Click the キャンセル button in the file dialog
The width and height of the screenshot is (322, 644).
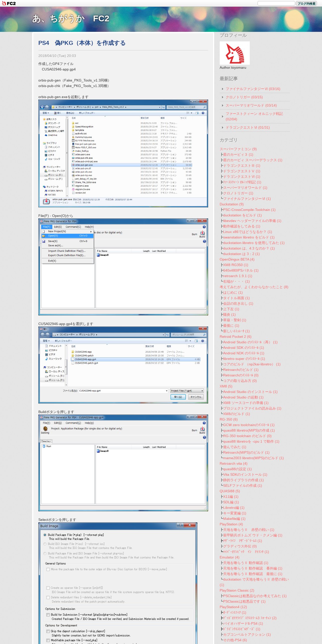[x=196, y=397]
